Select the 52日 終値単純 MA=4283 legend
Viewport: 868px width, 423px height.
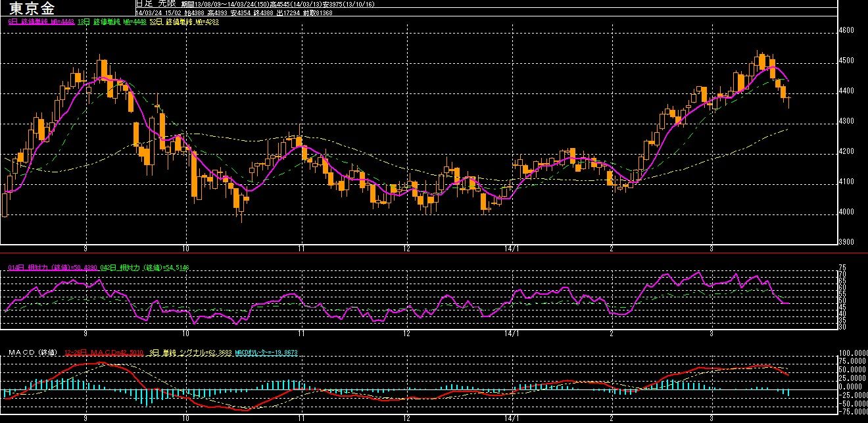pos(184,22)
